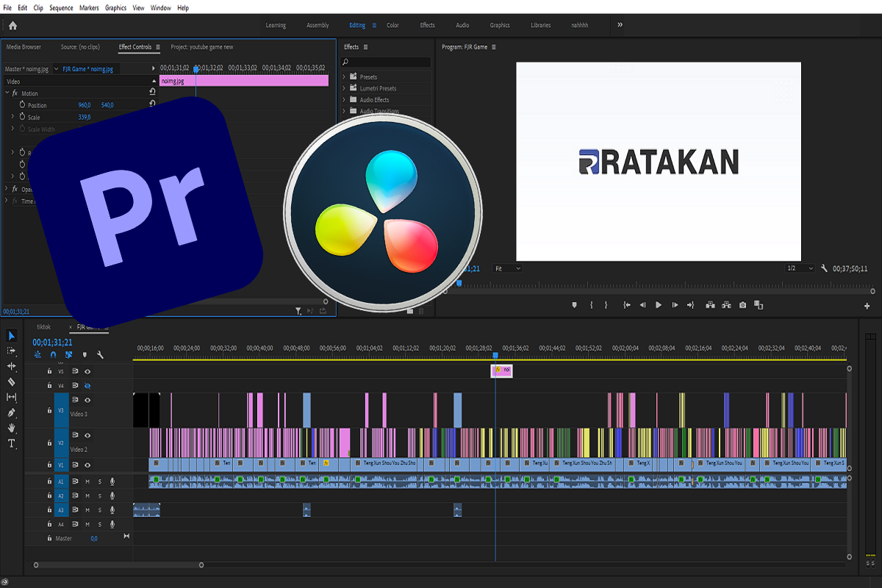The image size is (882, 588).
Task: Click Go to Out button in Program monitor
Action: [x=690, y=305]
